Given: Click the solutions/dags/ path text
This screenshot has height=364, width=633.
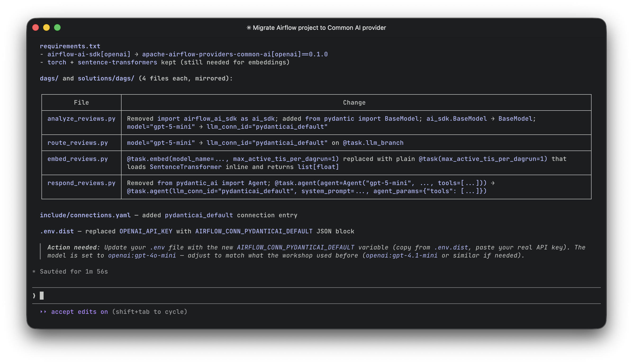Looking at the screenshot, I should [106, 79].
